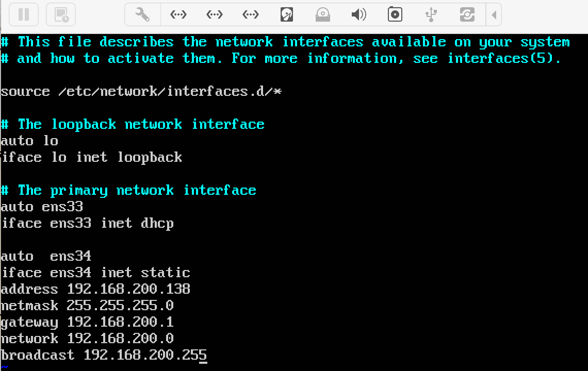Screen dimensions: 588x371
Task: Click the second network adapter status icon
Action: pyautogui.click(x=214, y=14)
